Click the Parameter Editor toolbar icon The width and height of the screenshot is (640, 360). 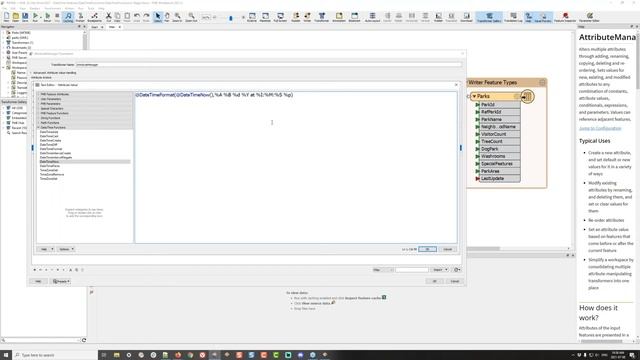click(x=589, y=17)
